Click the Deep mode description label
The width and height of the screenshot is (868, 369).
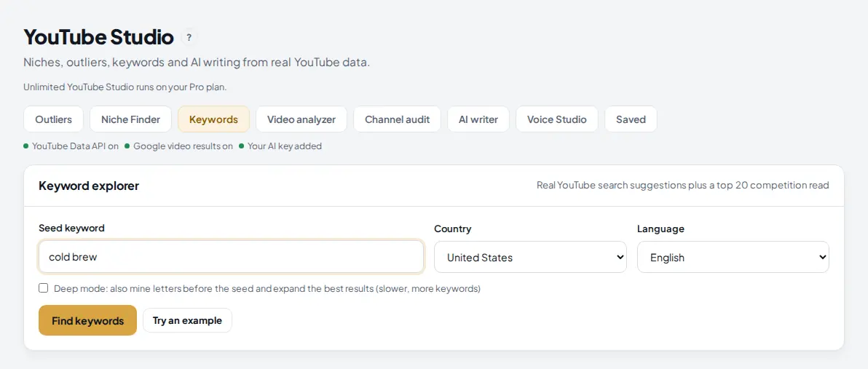point(267,289)
